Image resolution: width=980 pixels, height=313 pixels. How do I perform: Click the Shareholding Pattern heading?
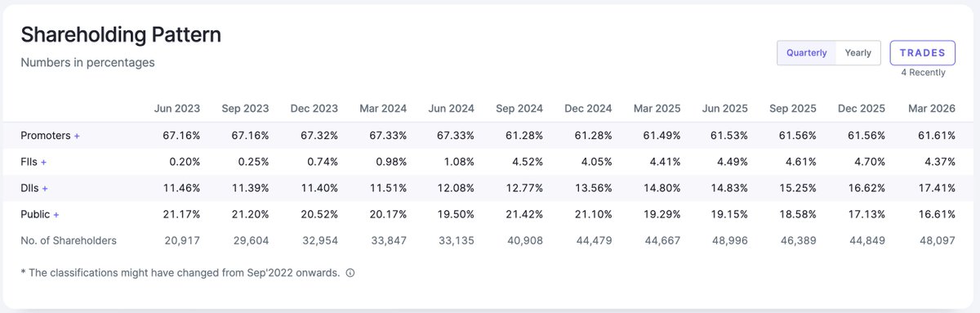pos(121,34)
